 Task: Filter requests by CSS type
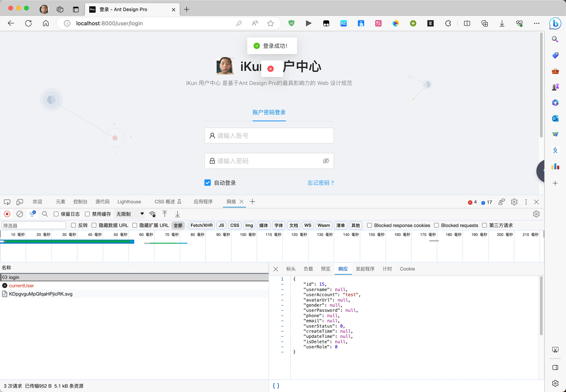235,225
